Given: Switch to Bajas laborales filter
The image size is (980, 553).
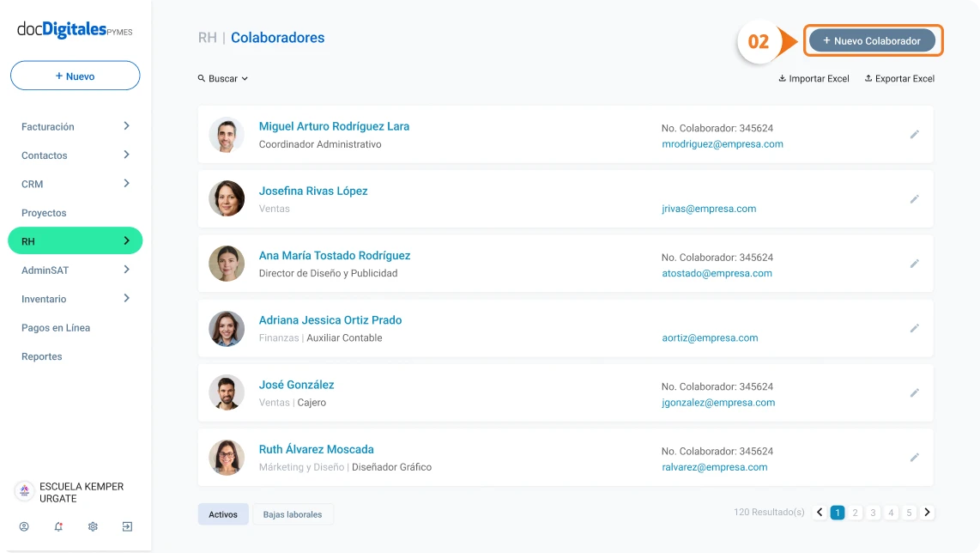Looking at the screenshot, I should coord(293,514).
